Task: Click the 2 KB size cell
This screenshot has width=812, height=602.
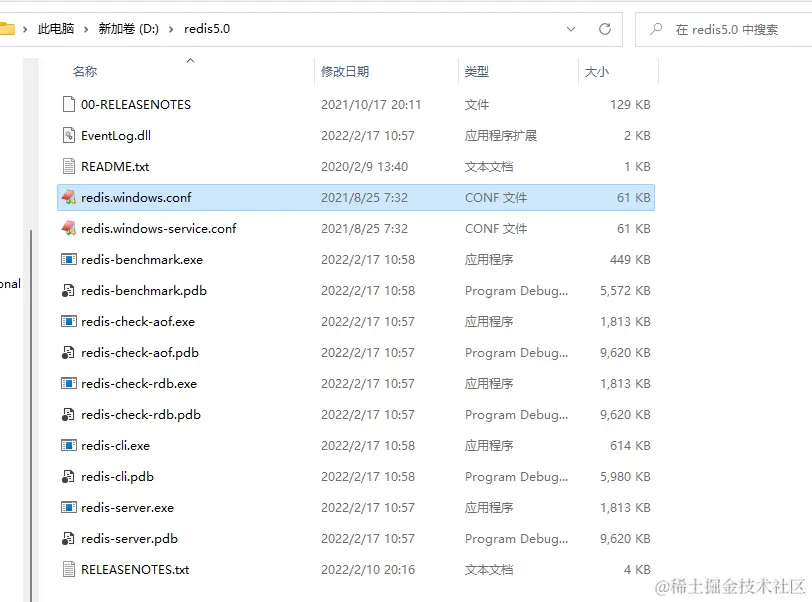Action: (637, 136)
